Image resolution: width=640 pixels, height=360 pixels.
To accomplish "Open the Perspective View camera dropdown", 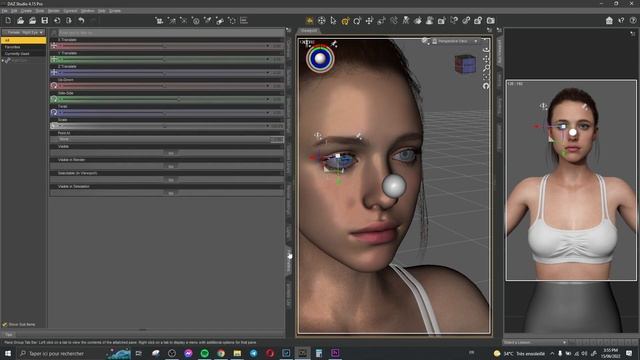I will 456,41.
